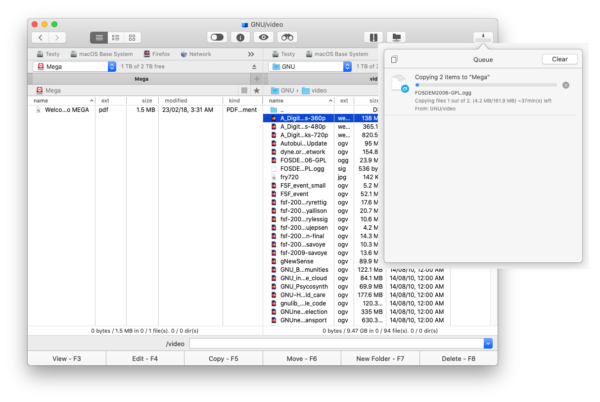Toggle the hidden files switch in toolbar
This screenshot has width=600, height=402.
pyautogui.click(x=215, y=37)
